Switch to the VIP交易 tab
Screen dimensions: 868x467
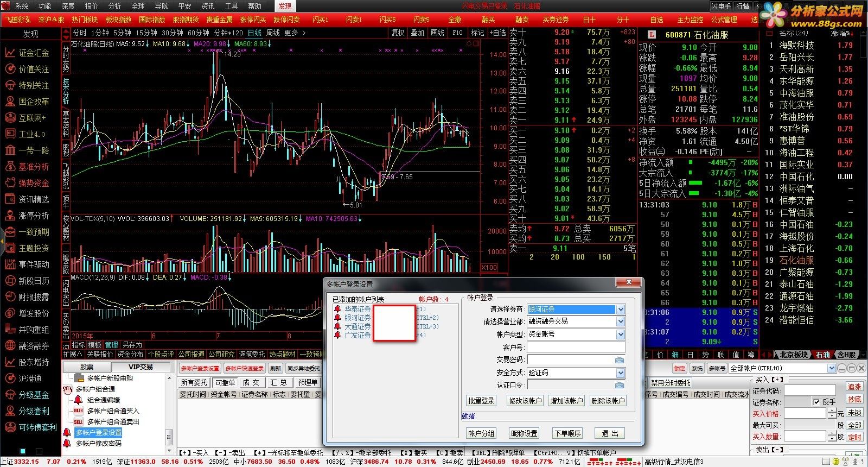[x=141, y=367]
